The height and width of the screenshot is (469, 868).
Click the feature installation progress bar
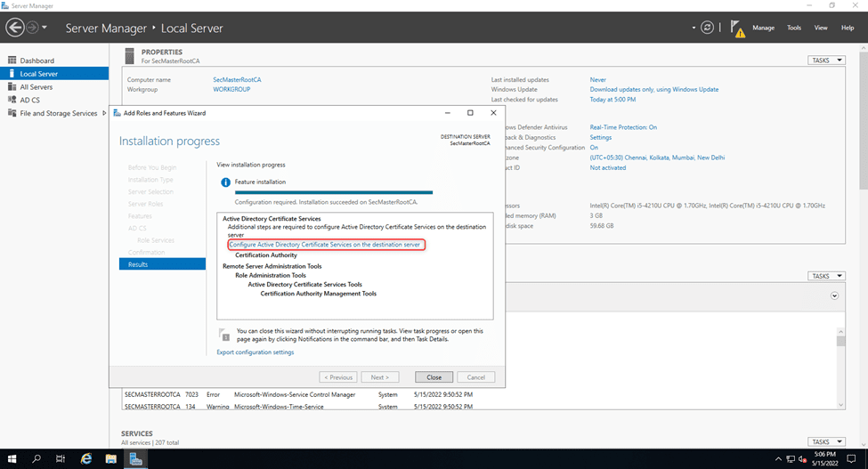click(334, 192)
